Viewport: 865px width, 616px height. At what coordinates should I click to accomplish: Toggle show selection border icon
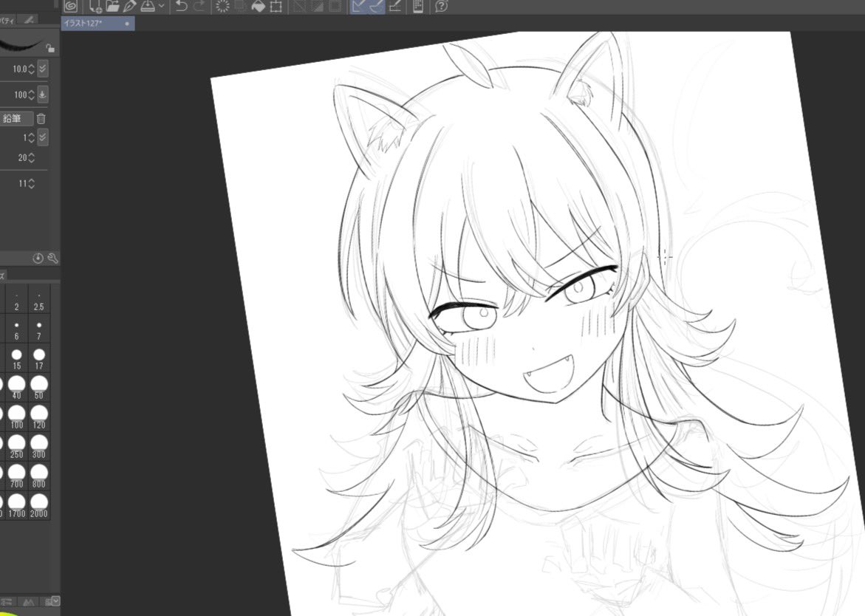[x=335, y=6]
